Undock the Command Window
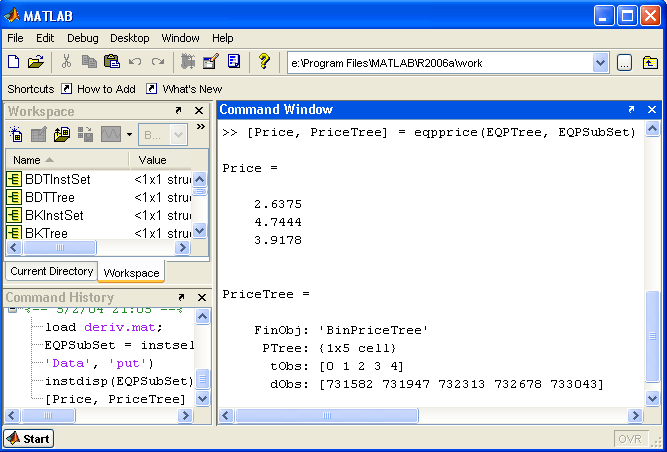The width and height of the screenshot is (667, 452). (x=631, y=109)
